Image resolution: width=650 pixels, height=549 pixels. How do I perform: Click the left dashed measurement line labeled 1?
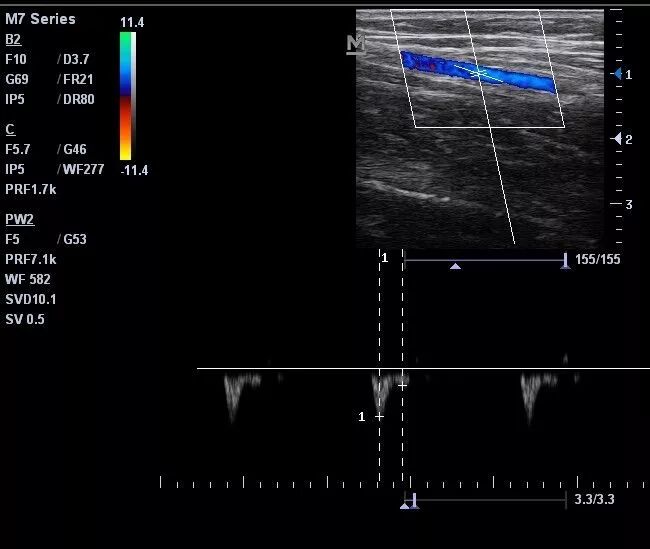(379, 365)
